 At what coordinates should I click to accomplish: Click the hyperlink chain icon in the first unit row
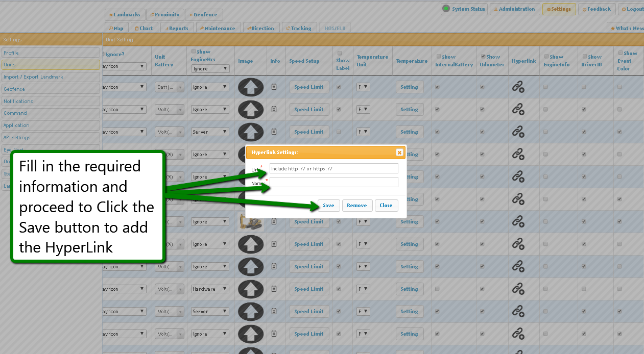[518, 87]
